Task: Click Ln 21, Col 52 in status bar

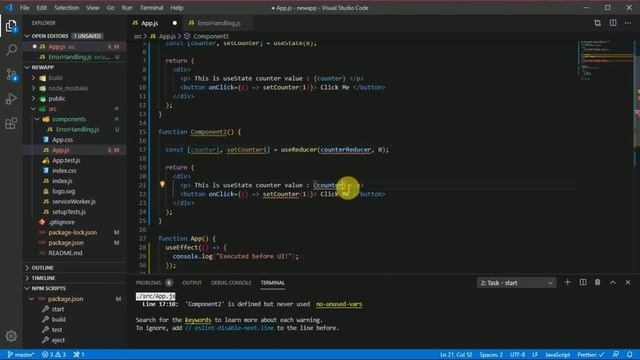Action: [456, 355]
